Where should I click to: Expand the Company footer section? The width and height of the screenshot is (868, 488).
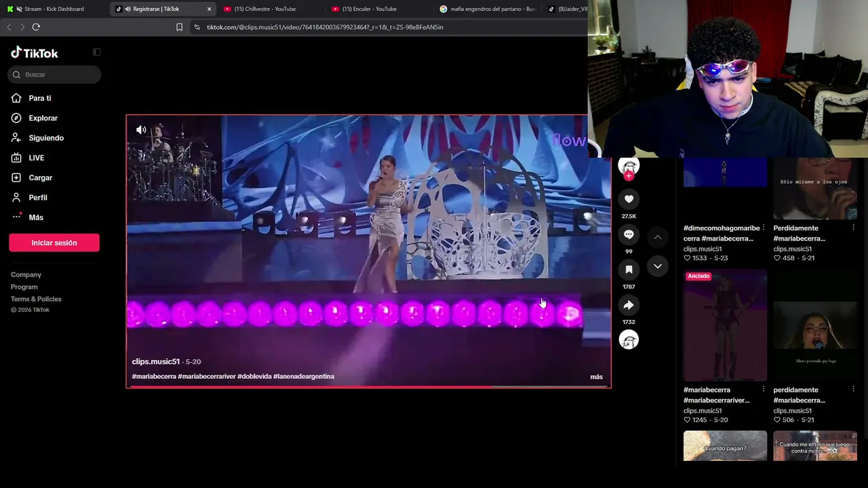[26, 274]
